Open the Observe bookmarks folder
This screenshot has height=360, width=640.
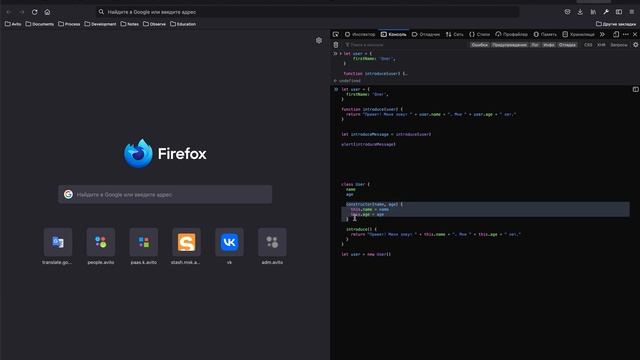point(154,24)
